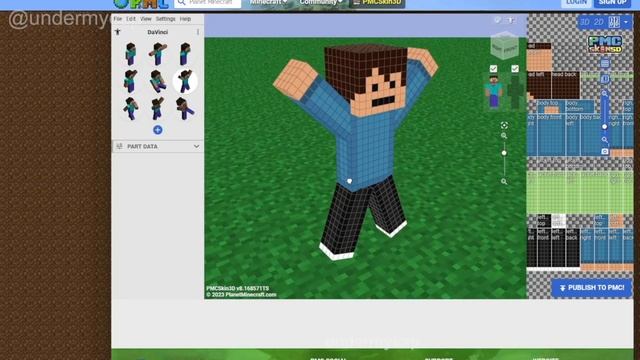Select the first pose in the middle row
The width and height of the screenshot is (640, 360).
(x=131, y=81)
